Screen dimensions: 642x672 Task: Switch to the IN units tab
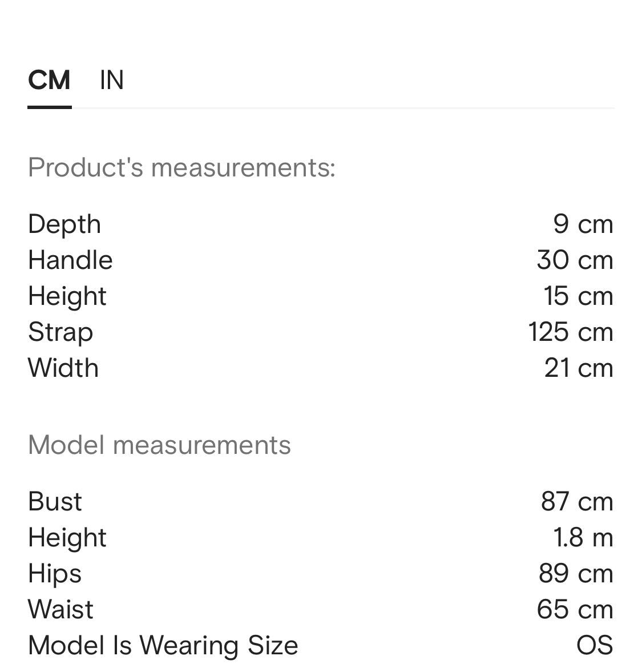coord(111,80)
